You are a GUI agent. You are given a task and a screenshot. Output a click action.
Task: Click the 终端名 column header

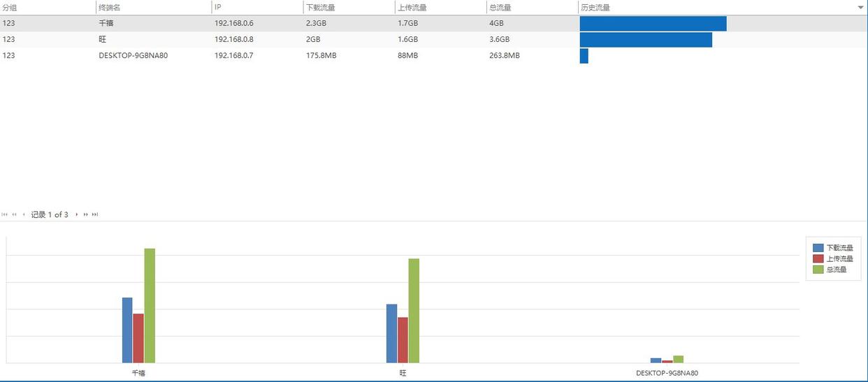(x=110, y=7)
